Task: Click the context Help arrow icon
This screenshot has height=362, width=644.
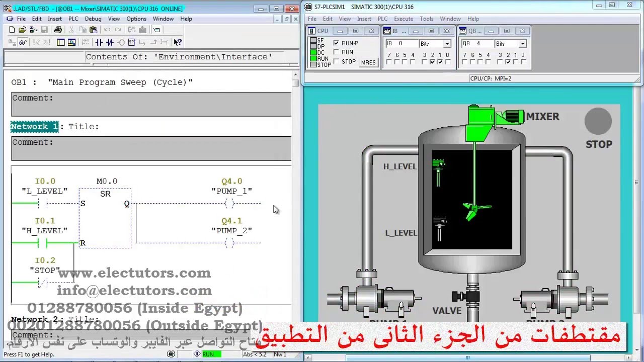Action: pyautogui.click(x=178, y=43)
